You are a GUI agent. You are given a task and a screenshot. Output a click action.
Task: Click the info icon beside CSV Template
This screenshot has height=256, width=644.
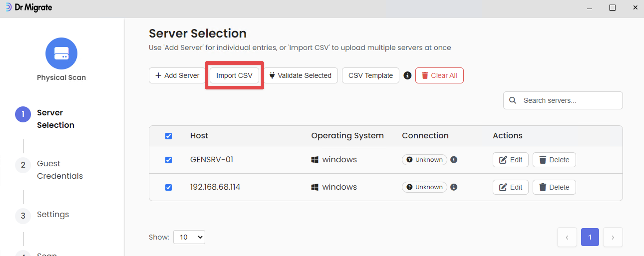pos(407,75)
